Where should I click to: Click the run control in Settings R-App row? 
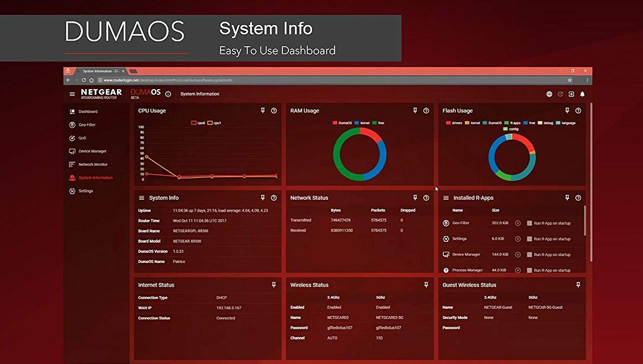click(x=518, y=239)
